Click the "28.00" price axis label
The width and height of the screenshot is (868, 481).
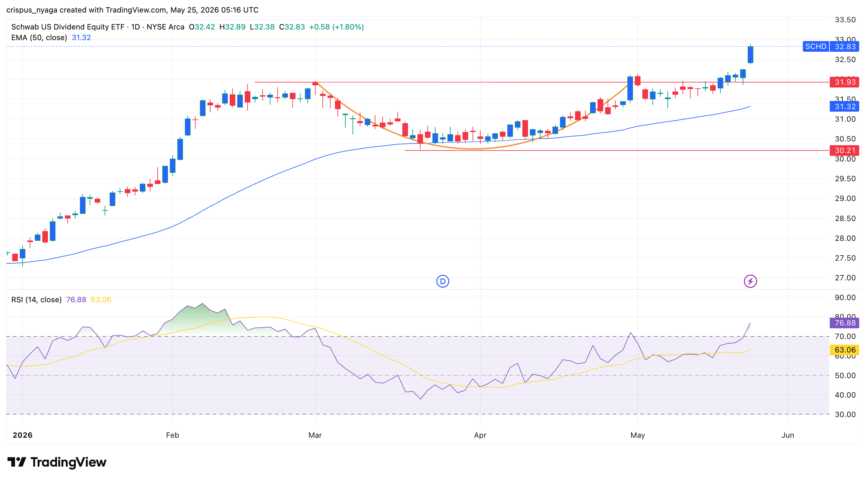click(845, 238)
